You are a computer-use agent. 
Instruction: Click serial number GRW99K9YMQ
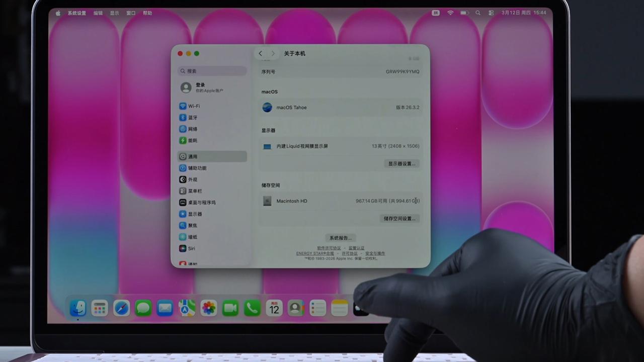coord(403,72)
